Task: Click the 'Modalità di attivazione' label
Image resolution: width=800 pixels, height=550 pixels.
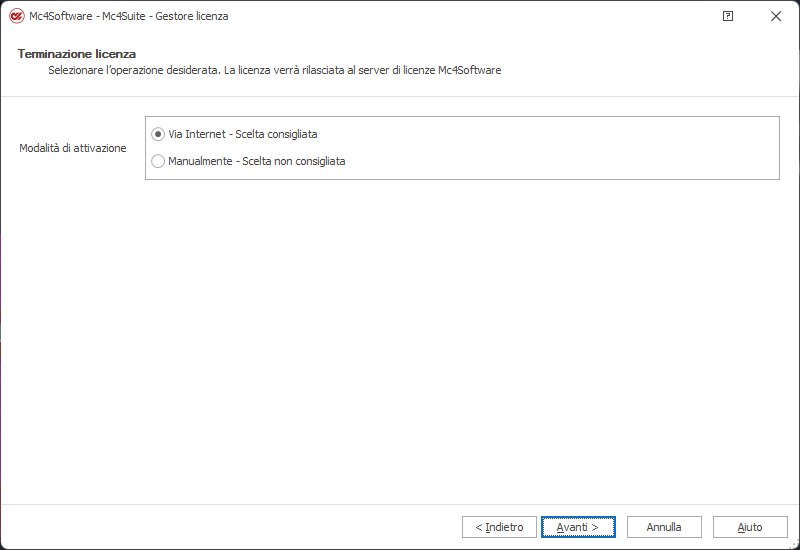Action: (x=73, y=148)
